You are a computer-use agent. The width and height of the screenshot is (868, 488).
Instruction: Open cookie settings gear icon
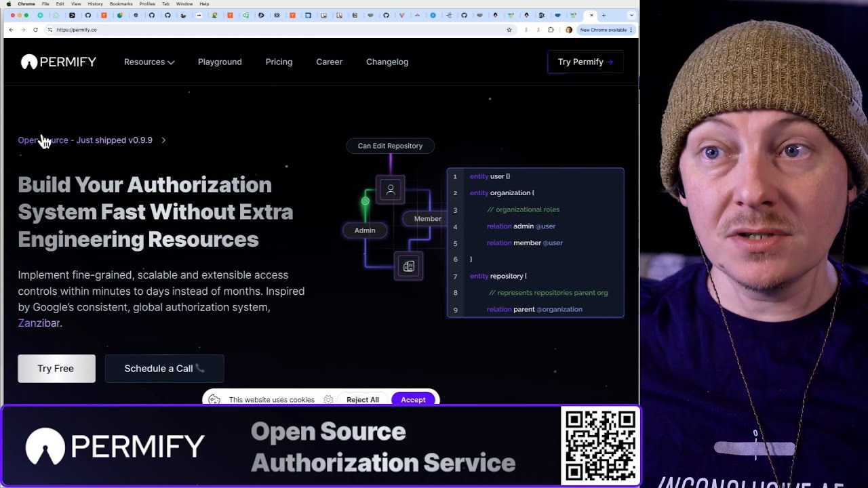328,400
